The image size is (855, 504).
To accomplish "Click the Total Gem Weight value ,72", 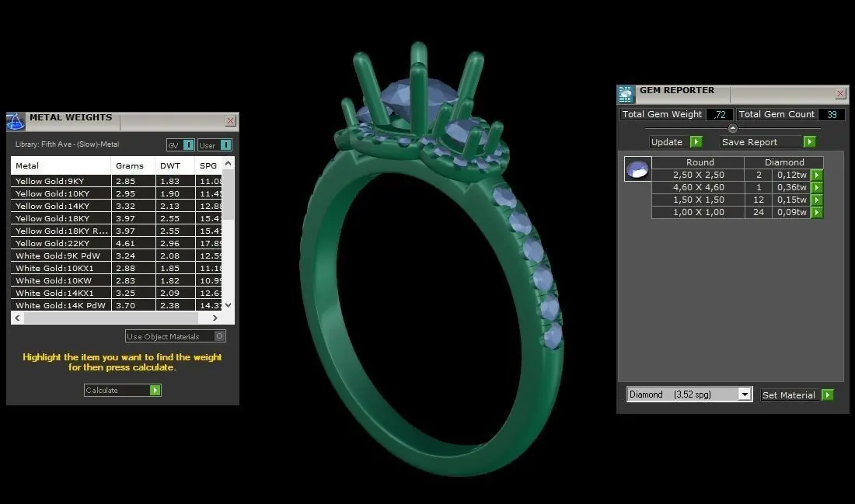I will click(719, 114).
